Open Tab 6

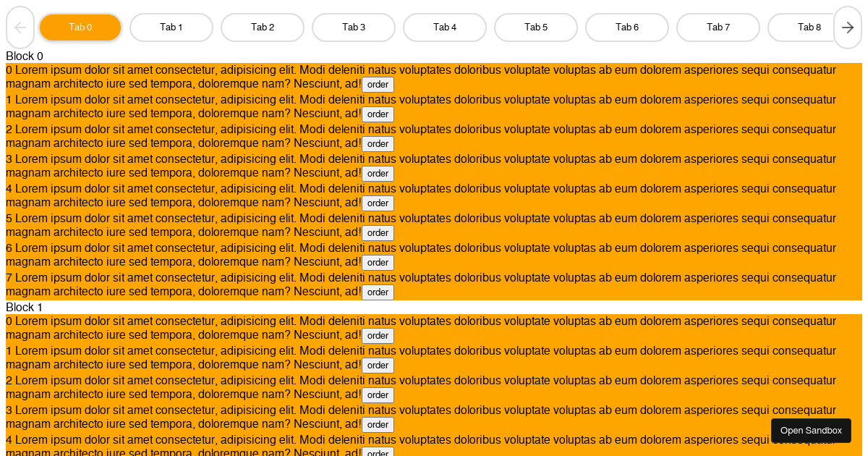tap(627, 28)
